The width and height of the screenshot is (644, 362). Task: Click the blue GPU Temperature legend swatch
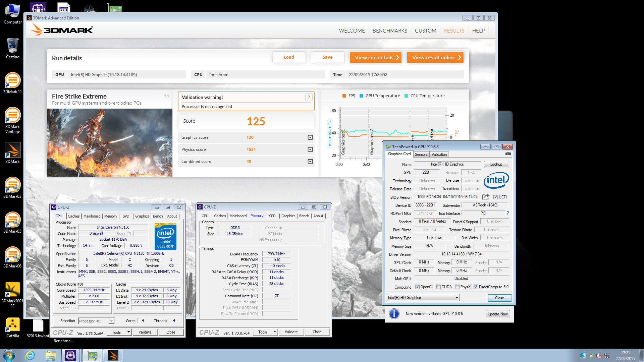coord(361,96)
